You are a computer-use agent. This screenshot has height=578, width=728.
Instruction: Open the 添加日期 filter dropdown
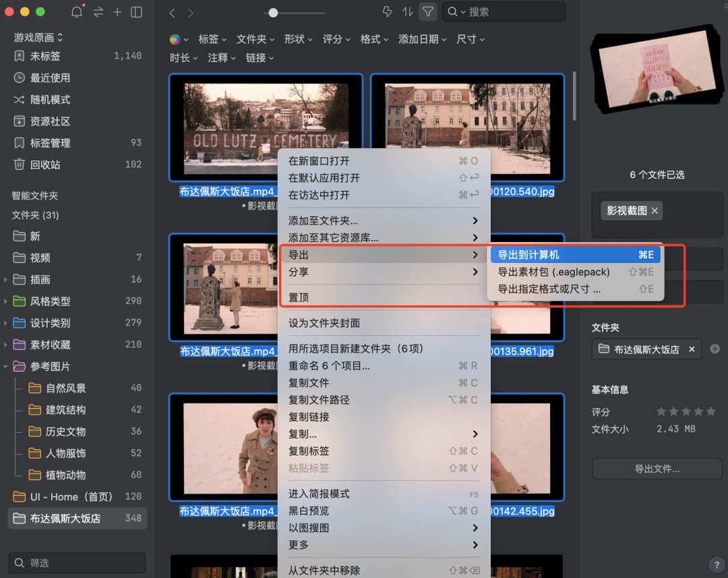tap(423, 40)
